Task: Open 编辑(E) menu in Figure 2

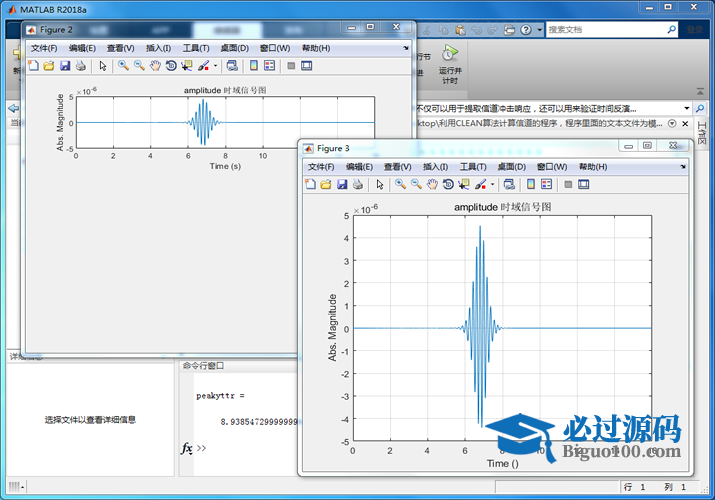Action: point(82,48)
